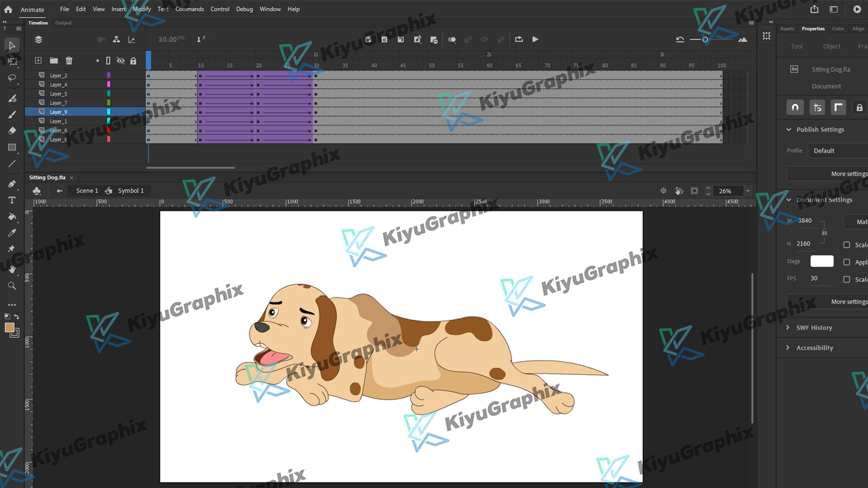Viewport: 868px width, 488px height.
Task: Select the Eraser tool
Action: 12,131
